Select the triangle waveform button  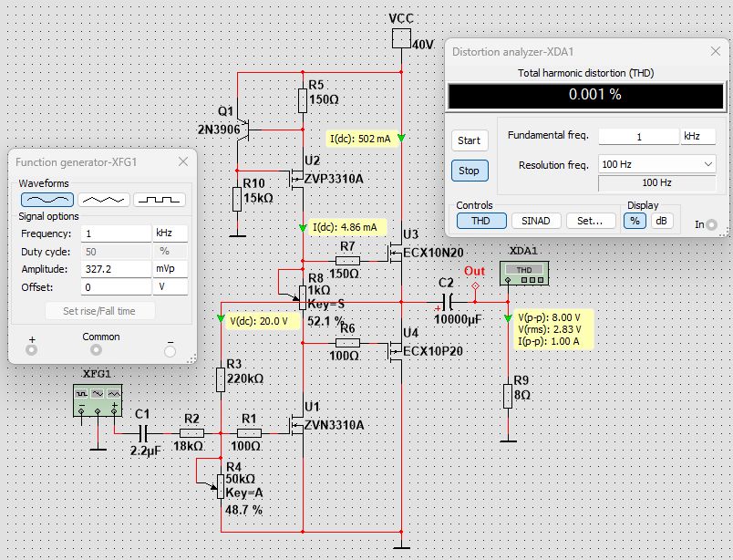[103, 200]
